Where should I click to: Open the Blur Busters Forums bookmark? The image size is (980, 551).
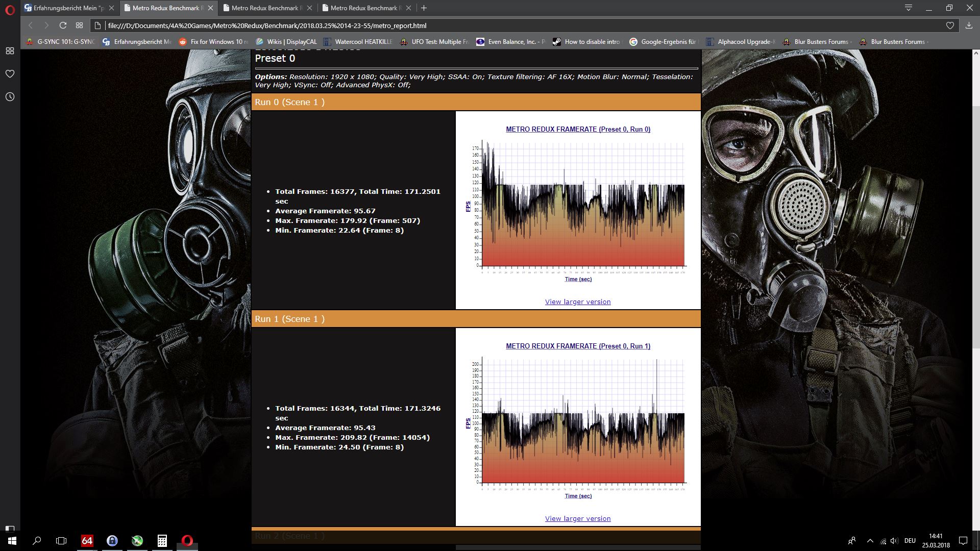tap(816, 42)
